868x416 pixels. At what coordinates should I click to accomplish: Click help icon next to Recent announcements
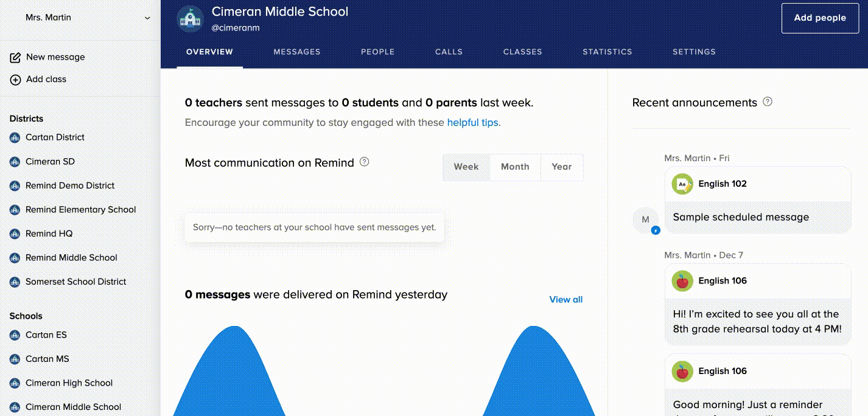click(768, 102)
